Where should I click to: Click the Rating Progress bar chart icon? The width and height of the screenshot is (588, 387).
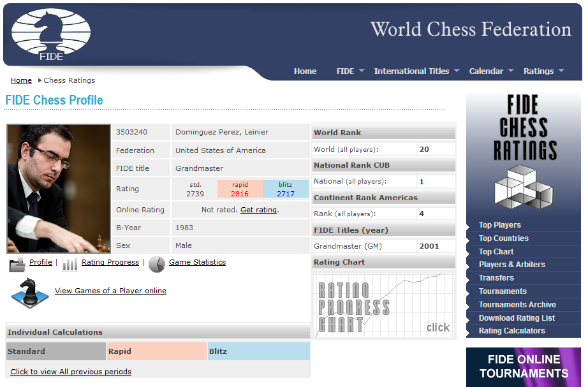[70, 264]
